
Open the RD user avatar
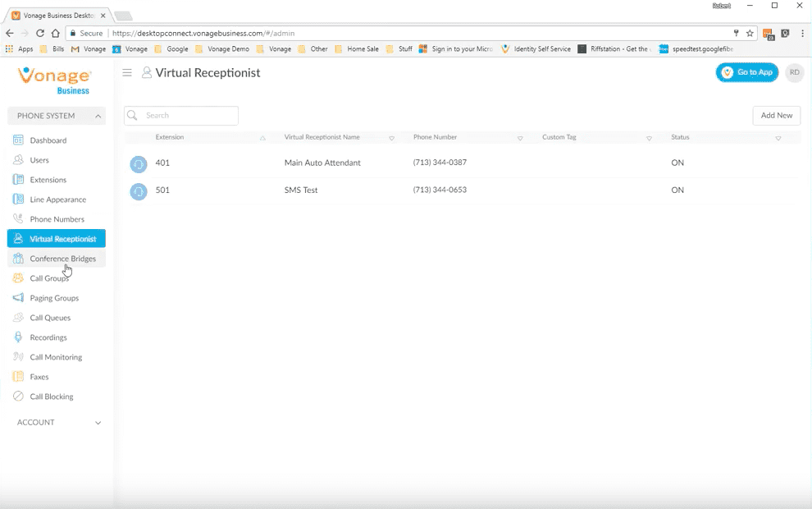pyautogui.click(x=795, y=72)
